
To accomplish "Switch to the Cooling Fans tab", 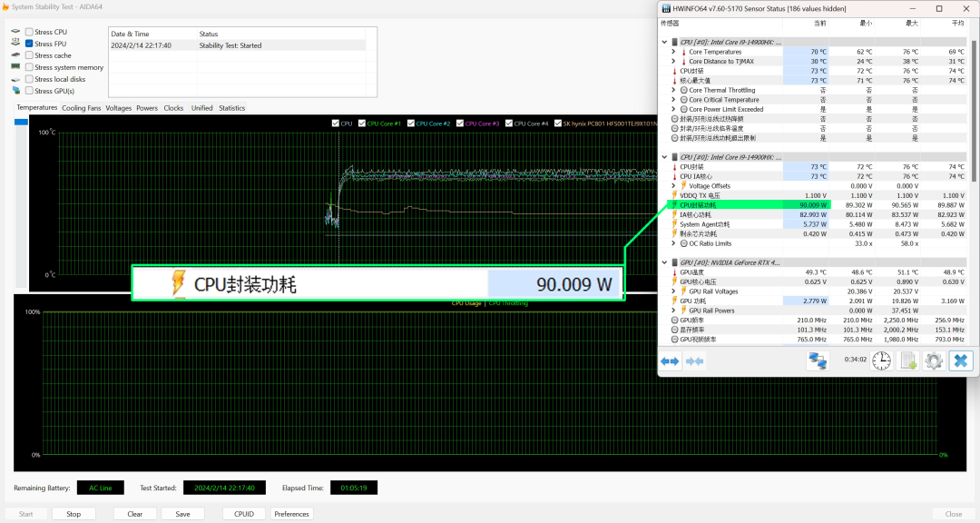I will [x=82, y=108].
